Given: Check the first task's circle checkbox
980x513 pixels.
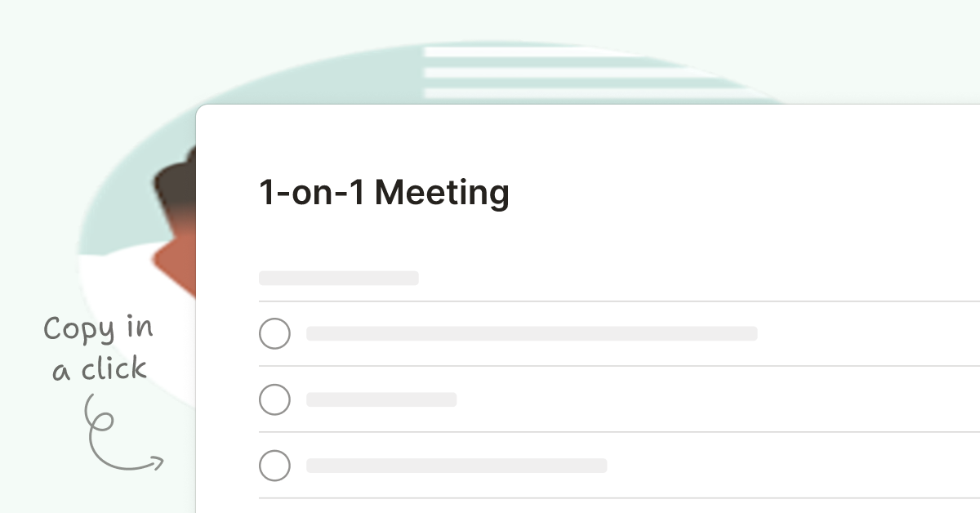Looking at the screenshot, I should 274,333.
